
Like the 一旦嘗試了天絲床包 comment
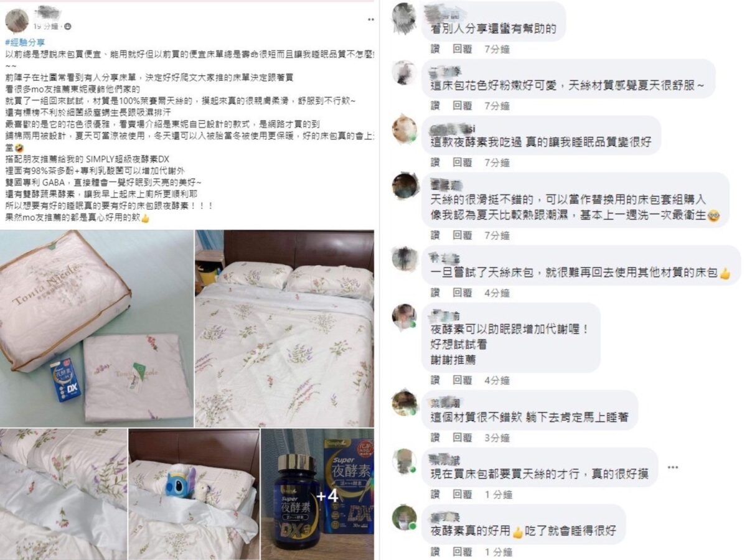pyautogui.click(x=435, y=292)
